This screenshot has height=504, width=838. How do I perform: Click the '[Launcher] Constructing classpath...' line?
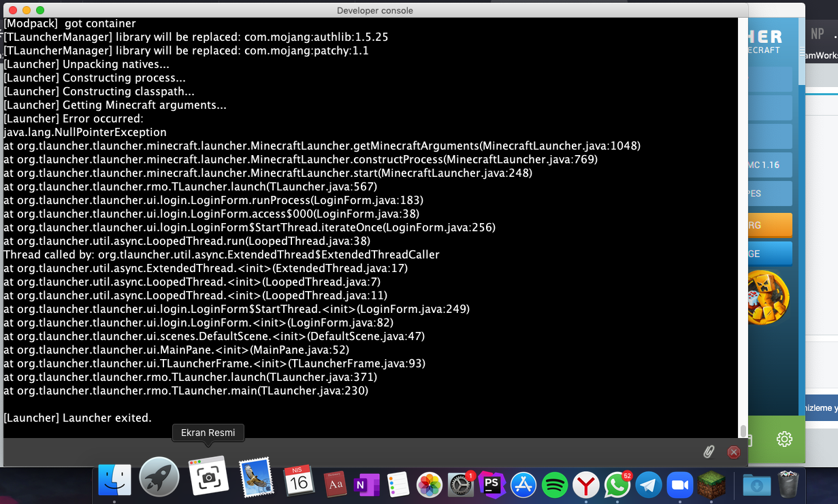(x=99, y=91)
